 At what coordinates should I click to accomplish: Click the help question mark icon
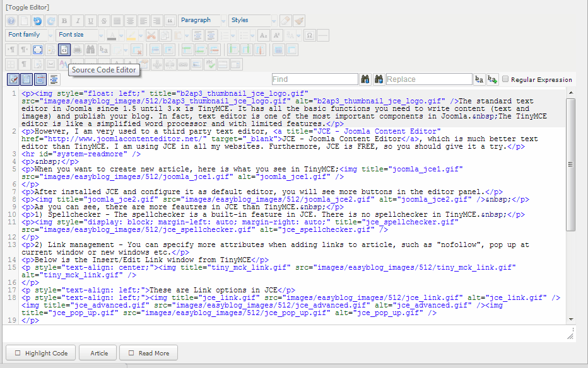[x=11, y=21]
